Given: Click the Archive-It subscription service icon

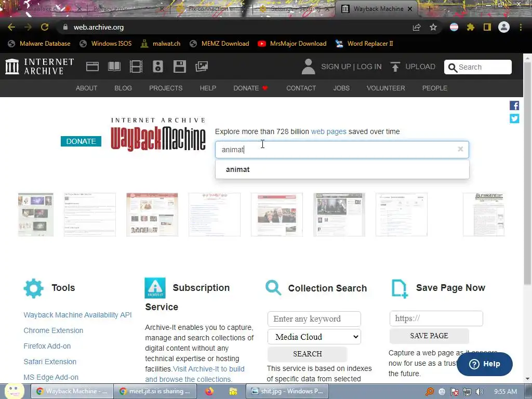Looking at the screenshot, I should (155, 288).
